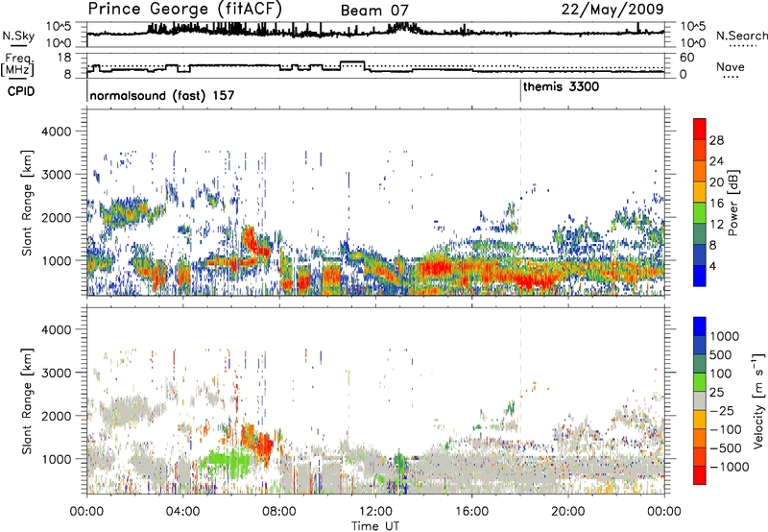The width and height of the screenshot is (768, 532).
Task: Click the gray band of Velocity color bar
Action: point(700,401)
